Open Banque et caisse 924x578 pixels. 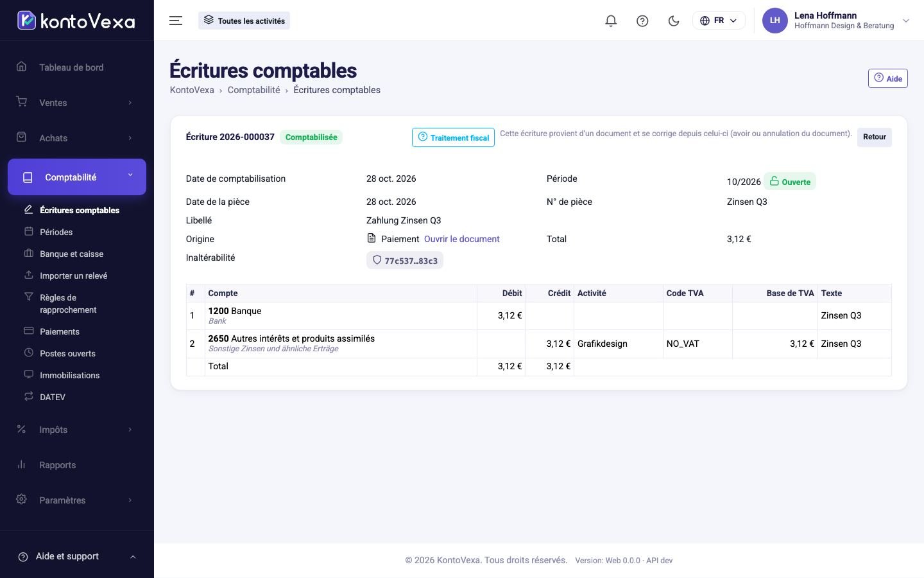coord(71,254)
